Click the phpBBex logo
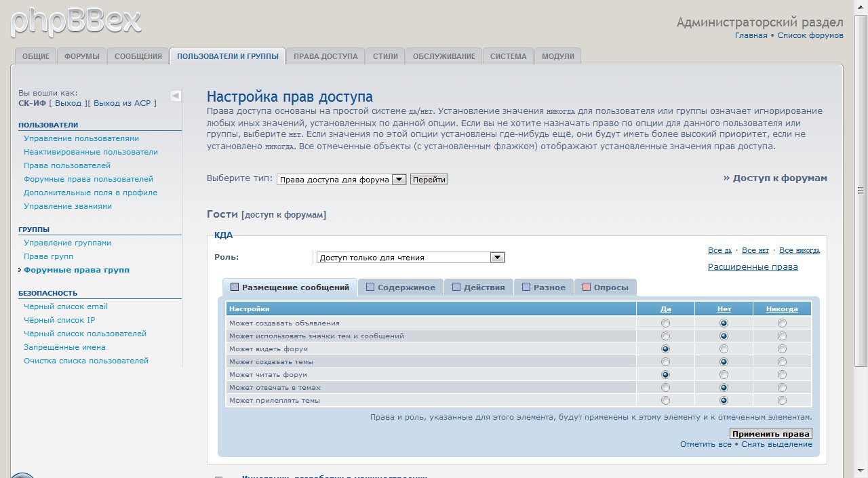 point(76,21)
